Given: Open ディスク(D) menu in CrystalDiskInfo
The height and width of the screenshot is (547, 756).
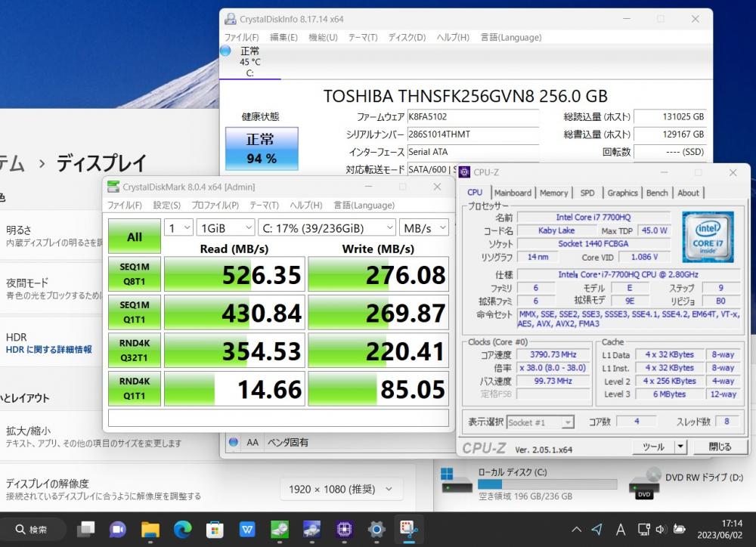Looking at the screenshot, I should click(x=407, y=38).
